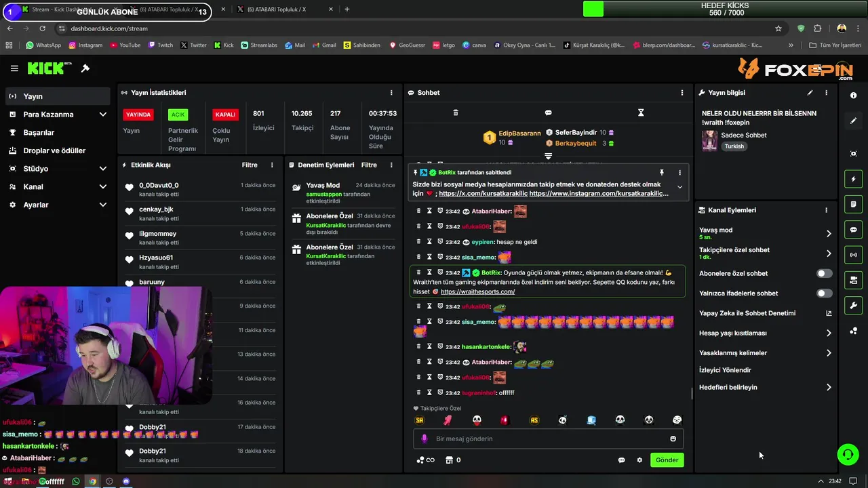Viewport: 868px width, 488px height.
Task: Open chat settings gear next to Gönder
Action: click(639, 460)
